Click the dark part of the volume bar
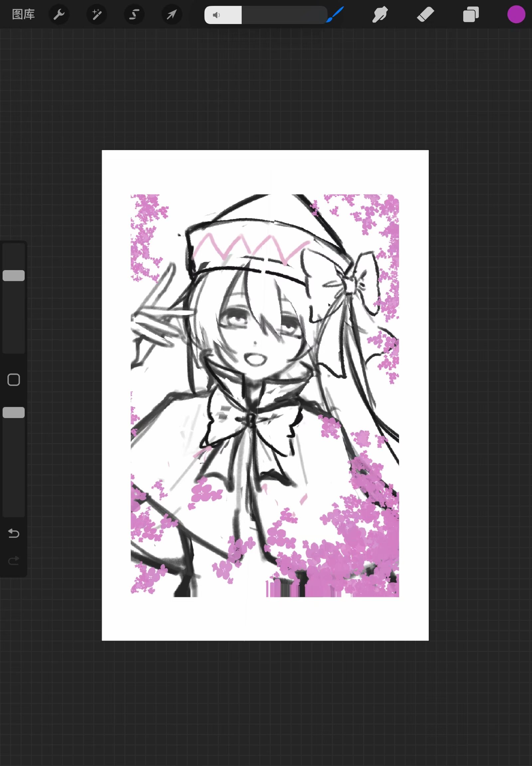The height and width of the screenshot is (766, 532). 283,15
